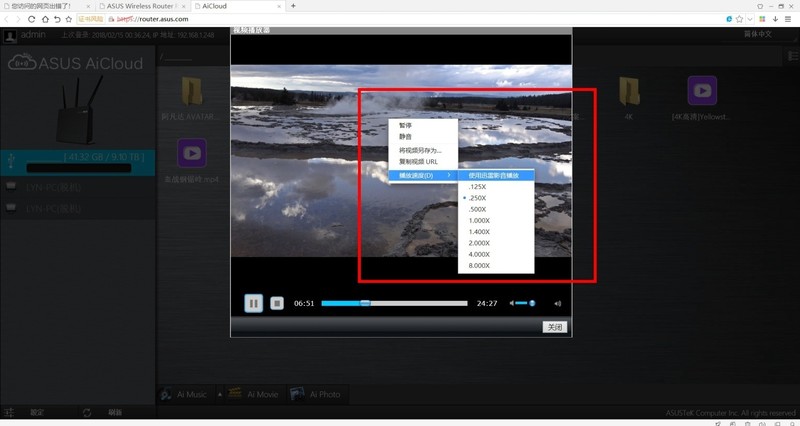Open the 简体中文 language selector
800x426 pixels.
(758, 34)
